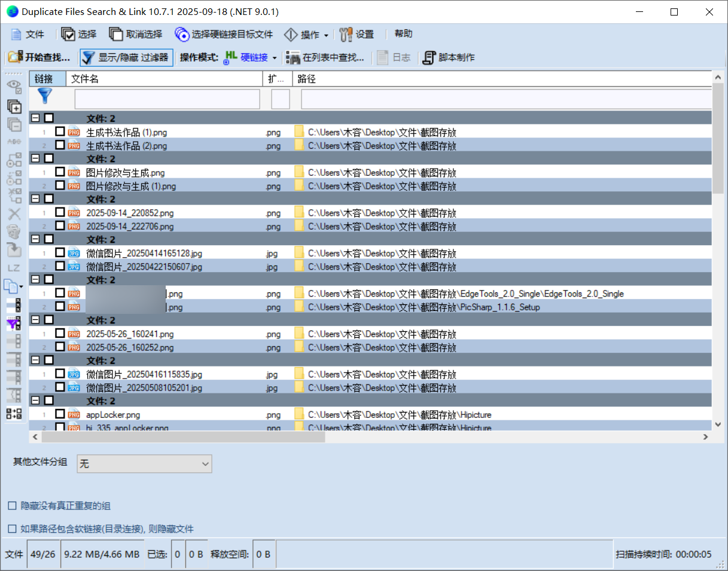The height and width of the screenshot is (571, 728).
Task: Sort by the 链接 column header
Action: point(47,78)
